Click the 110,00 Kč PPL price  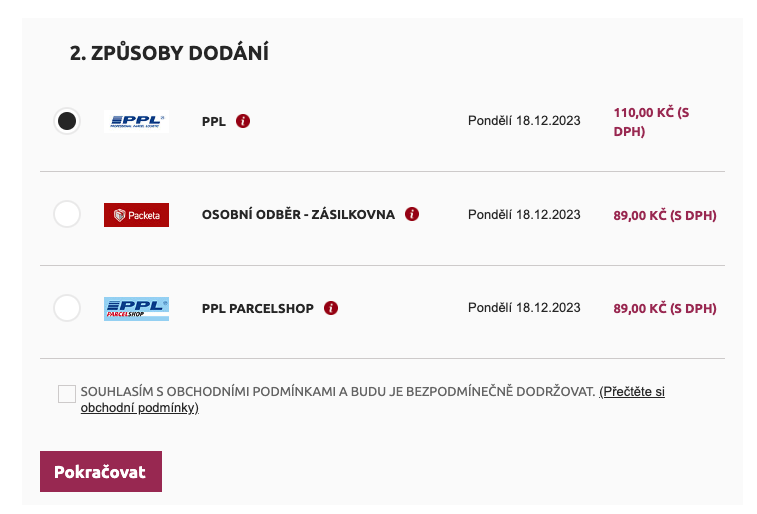(651, 122)
